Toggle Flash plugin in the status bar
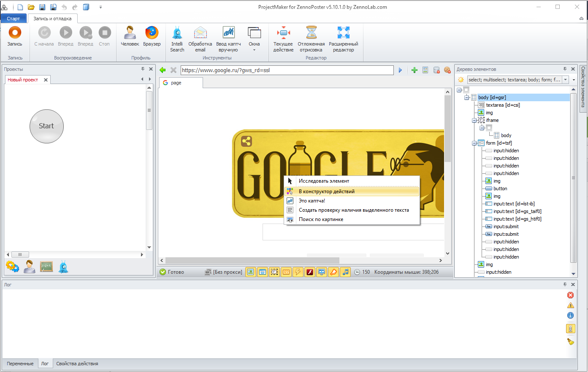This screenshot has height=372, width=588. (310, 272)
